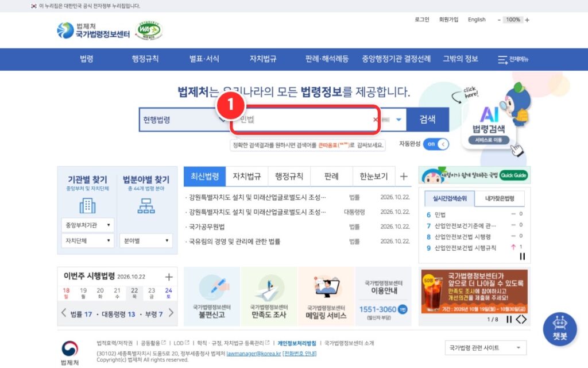Click the zoom in plus icon
The height and width of the screenshot is (368, 588).
pos(527,20)
